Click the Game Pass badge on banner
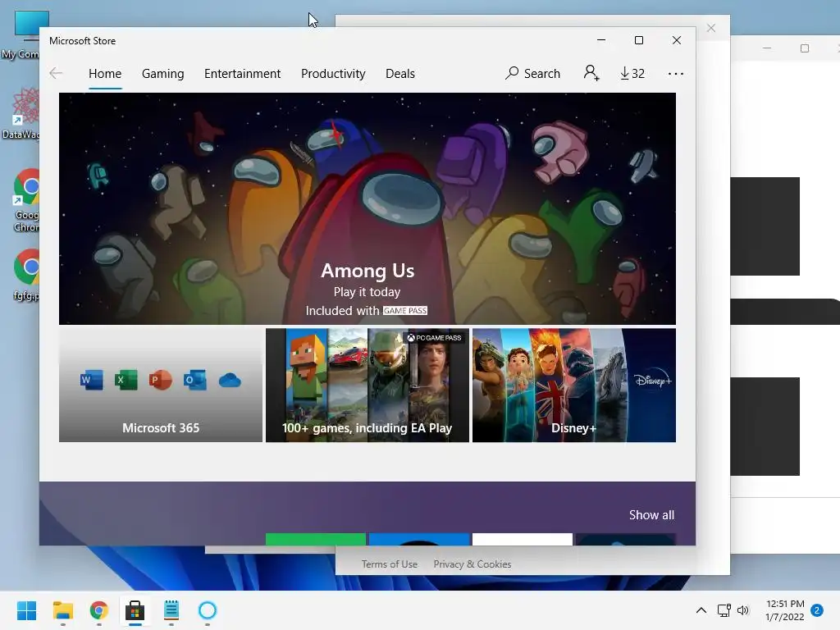The height and width of the screenshot is (630, 840). coord(405,311)
